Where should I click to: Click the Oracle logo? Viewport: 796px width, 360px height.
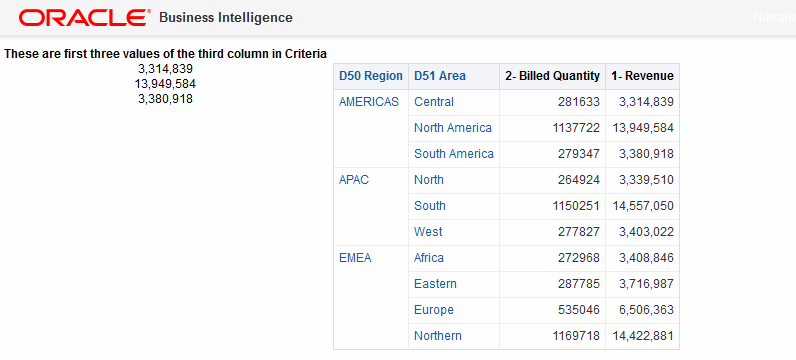click(x=85, y=18)
